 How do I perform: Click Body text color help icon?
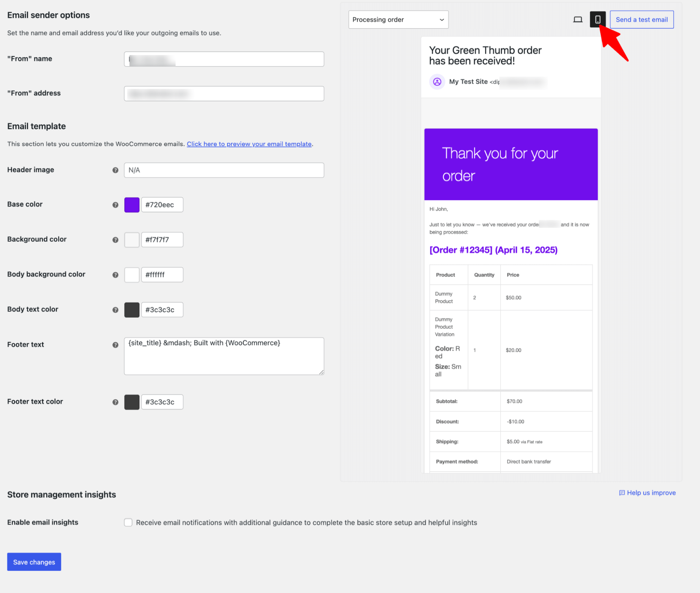[115, 310]
